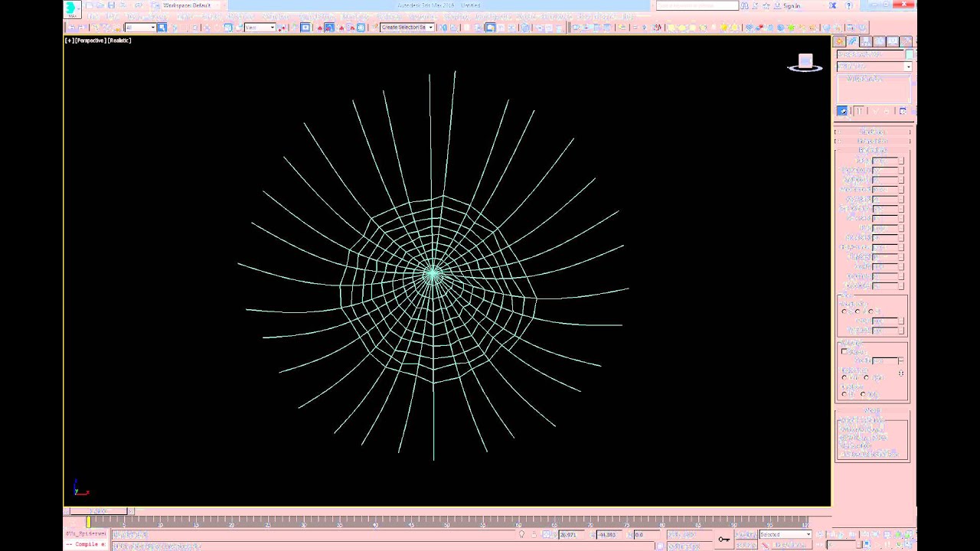The image size is (980, 551).
Task: Click the Perspective viewport label
Action: (x=90, y=41)
